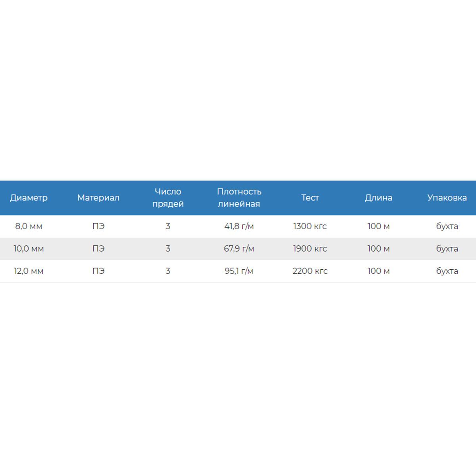Select the 12,0 мм diameter cell
Viewport: 476px width, 476px height.
tap(29, 271)
